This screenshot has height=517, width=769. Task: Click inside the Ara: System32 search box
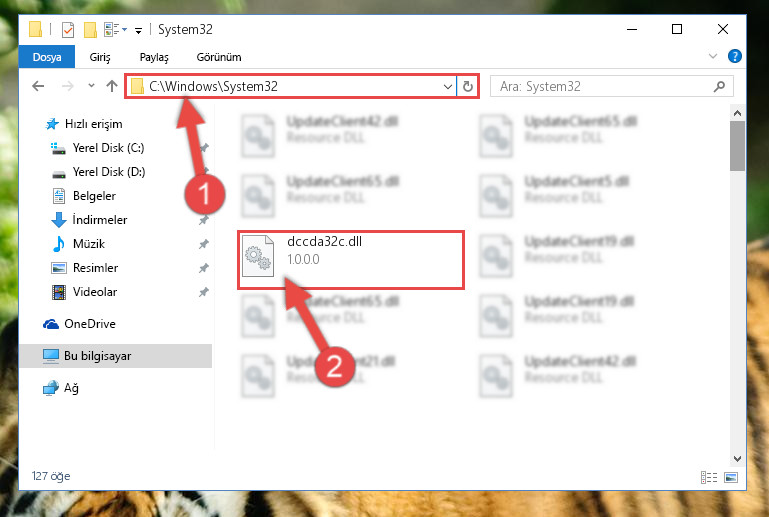coord(603,87)
